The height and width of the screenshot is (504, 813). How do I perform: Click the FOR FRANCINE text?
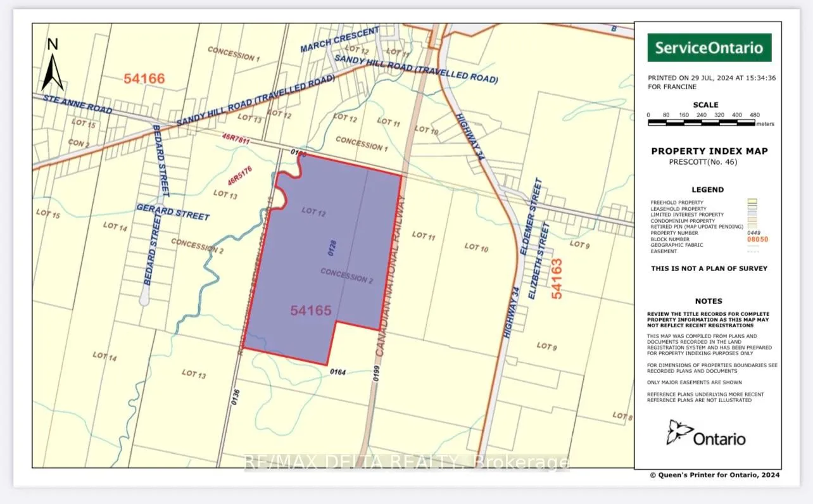672,87
